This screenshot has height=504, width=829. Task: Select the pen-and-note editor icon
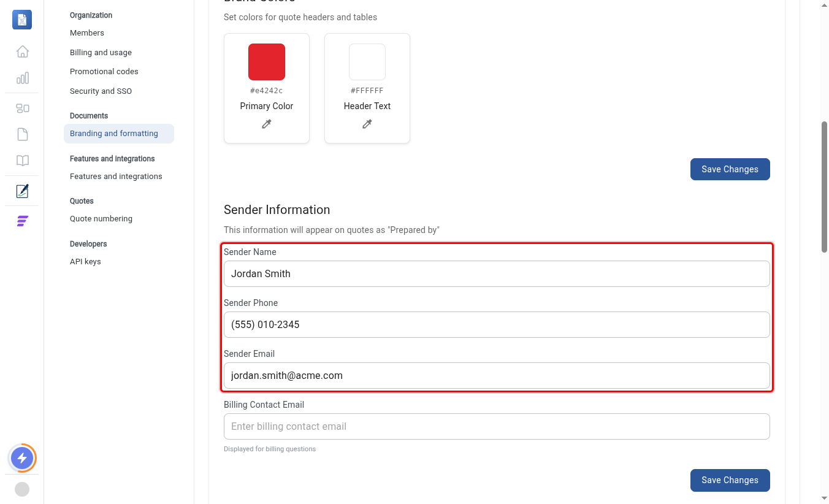22,191
